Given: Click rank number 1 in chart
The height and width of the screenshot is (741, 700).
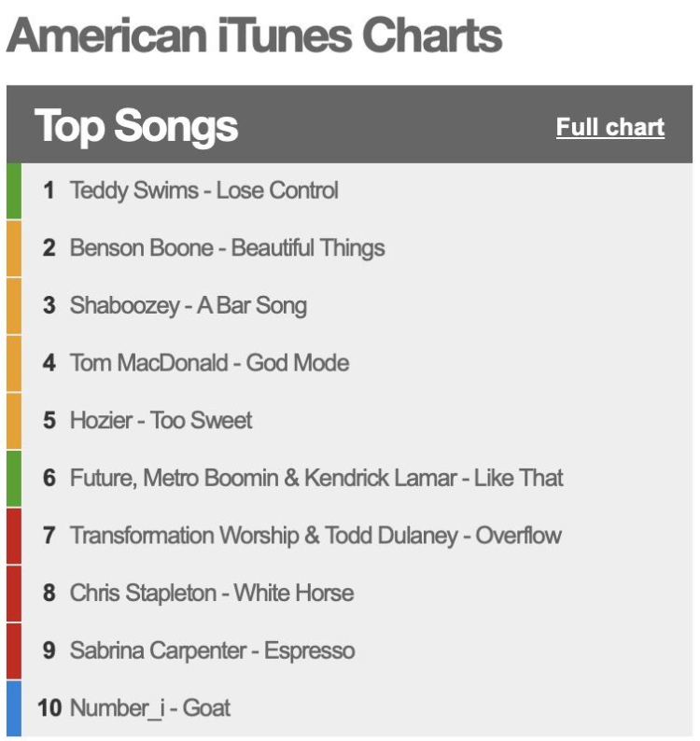Looking at the screenshot, I should [49, 191].
